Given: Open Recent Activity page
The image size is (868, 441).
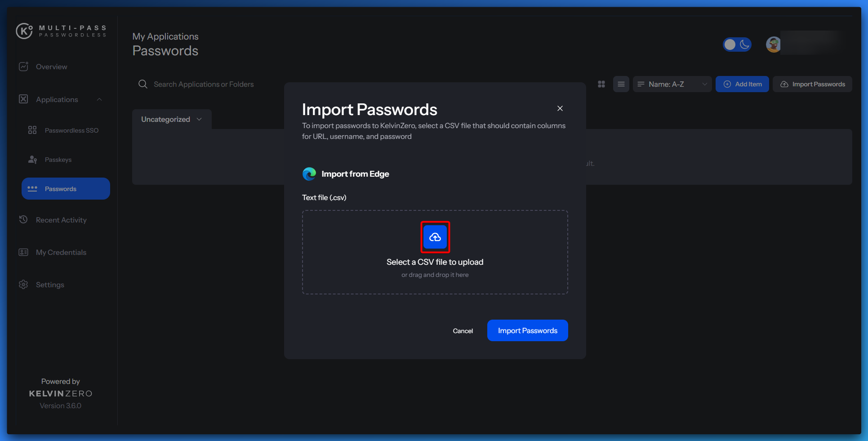Looking at the screenshot, I should click(x=61, y=220).
